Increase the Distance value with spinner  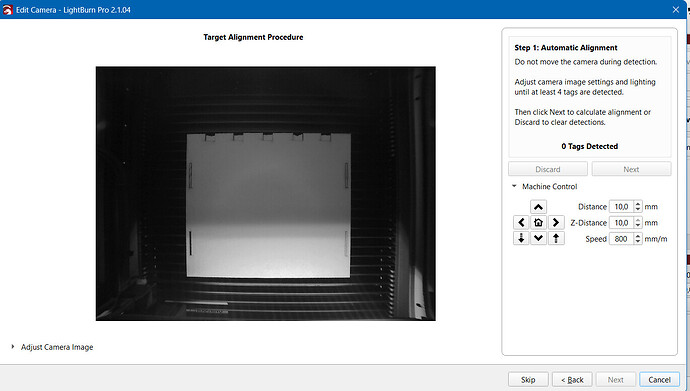pyautogui.click(x=638, y=204)
